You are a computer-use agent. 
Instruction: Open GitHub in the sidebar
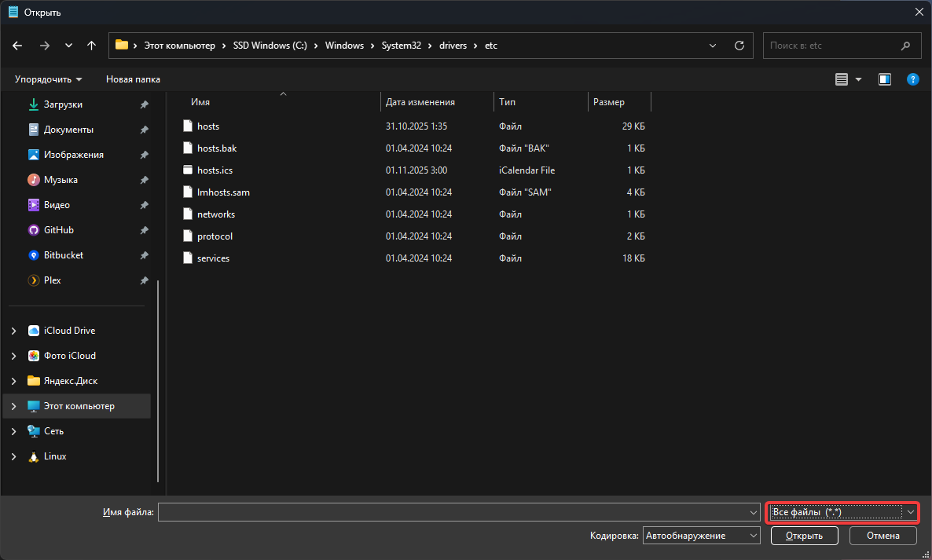pos(59,230)
